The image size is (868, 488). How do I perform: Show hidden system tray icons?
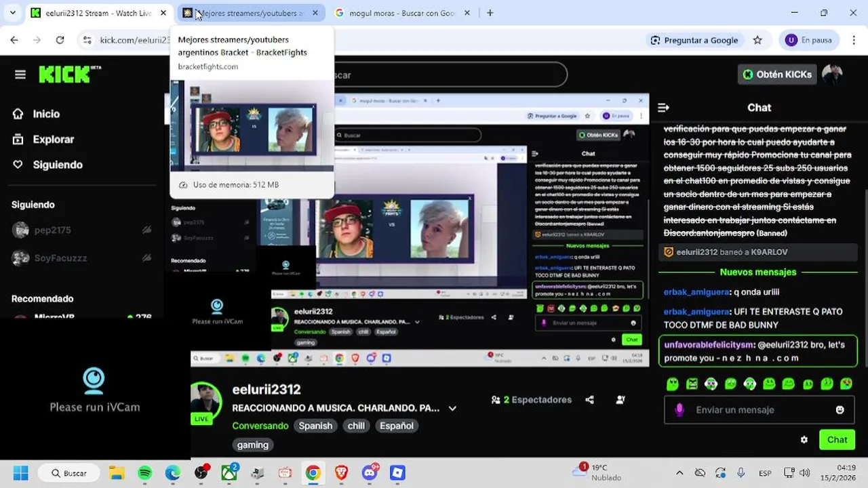[679, 473]
